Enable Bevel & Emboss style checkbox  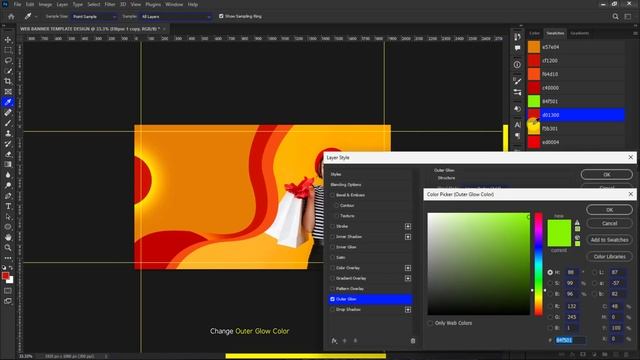pos(332,195)
